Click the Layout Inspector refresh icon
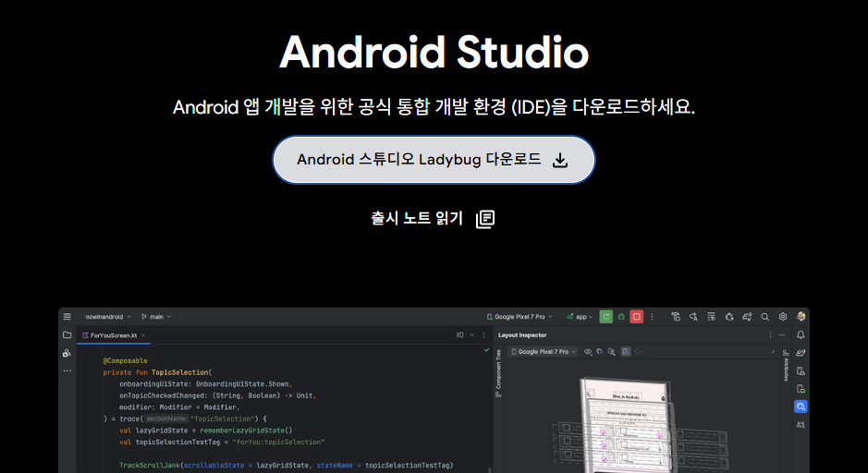The width and height of the screenshot is (868, 473). (x=638, y=351)
